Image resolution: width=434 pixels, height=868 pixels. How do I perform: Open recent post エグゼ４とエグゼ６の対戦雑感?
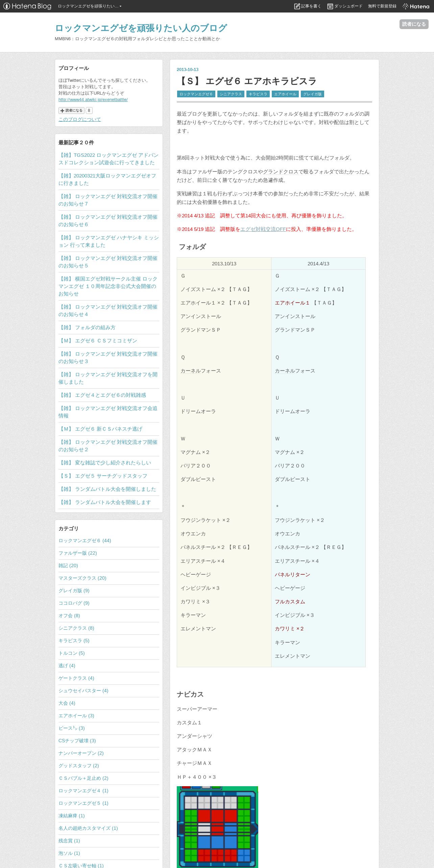pyautogui.click(x=102, y=395)
